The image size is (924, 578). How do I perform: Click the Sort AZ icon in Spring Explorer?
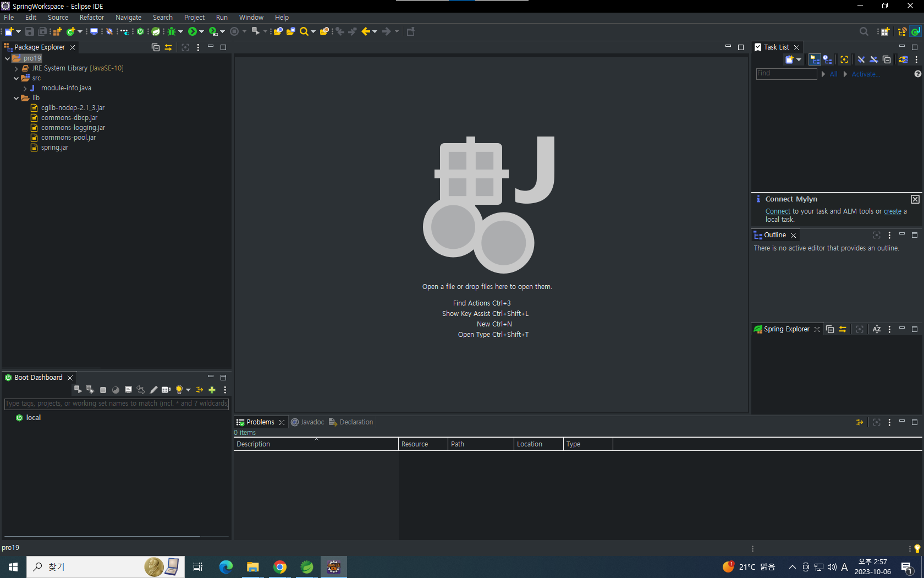pyautogui.click(x=877, y=329)
